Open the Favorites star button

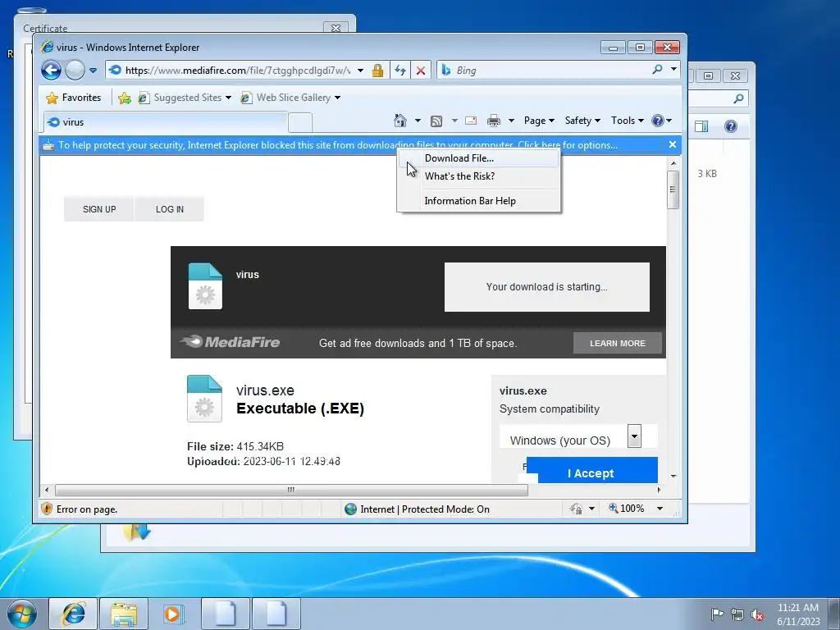point(74,98)
